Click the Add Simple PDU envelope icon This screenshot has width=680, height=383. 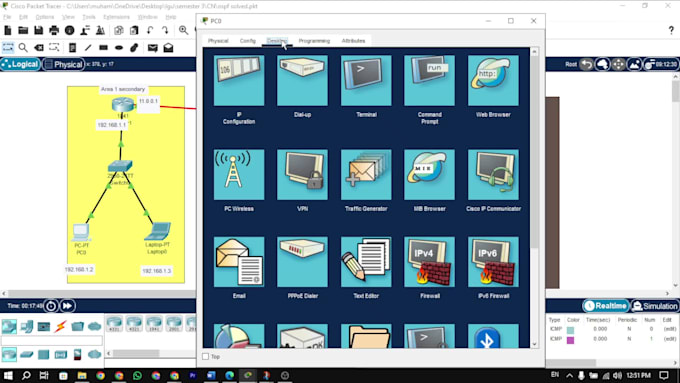click(152, 48)
